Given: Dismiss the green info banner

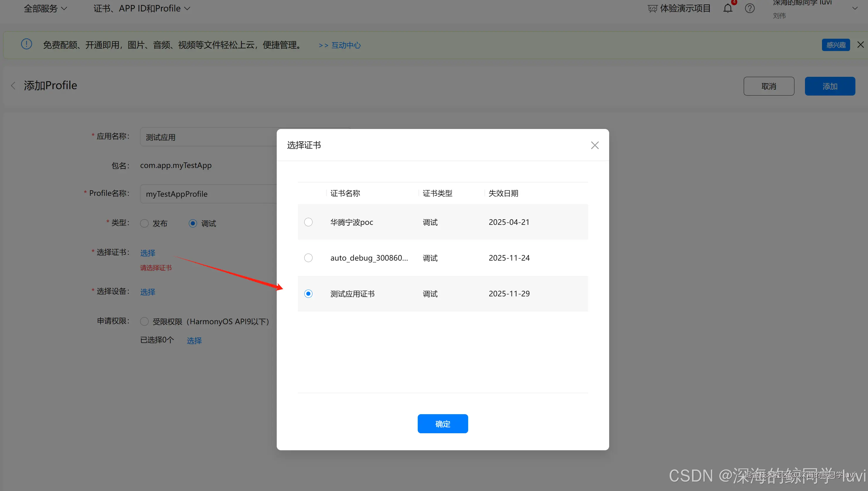Looking at the screenshot, I should tap(860, 45).
